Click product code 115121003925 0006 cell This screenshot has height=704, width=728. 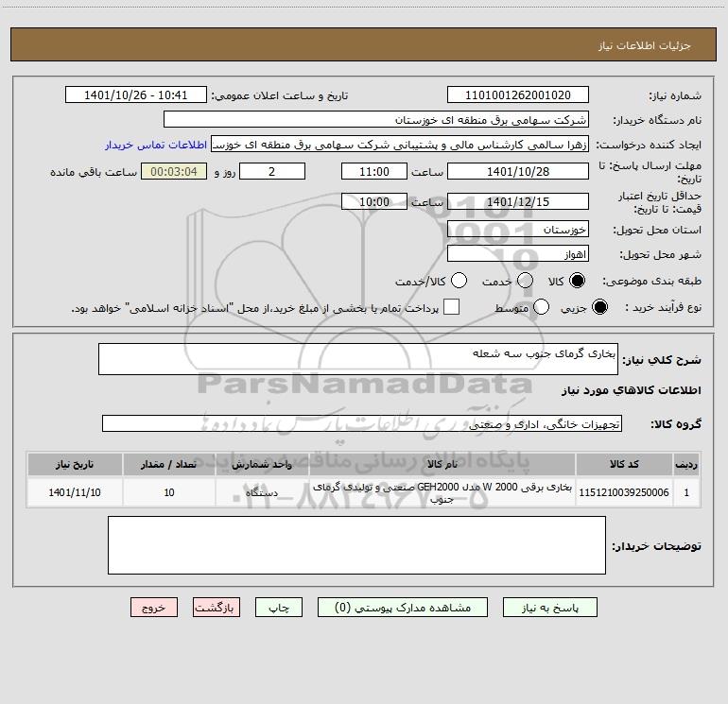[x=624, y=492]
